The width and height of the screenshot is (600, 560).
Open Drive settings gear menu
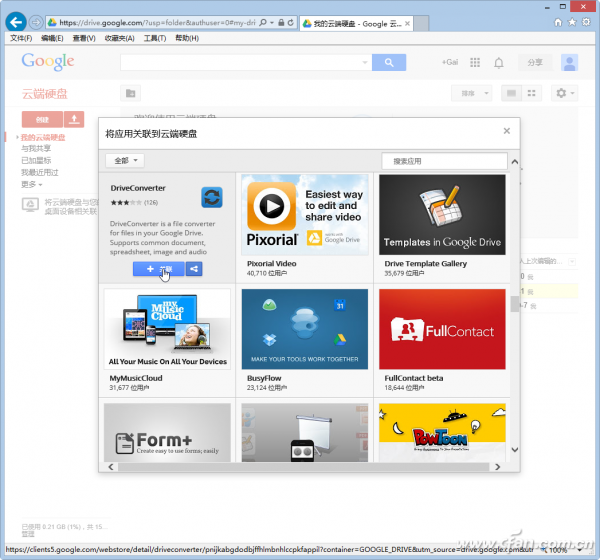click(x=564, y=93)
